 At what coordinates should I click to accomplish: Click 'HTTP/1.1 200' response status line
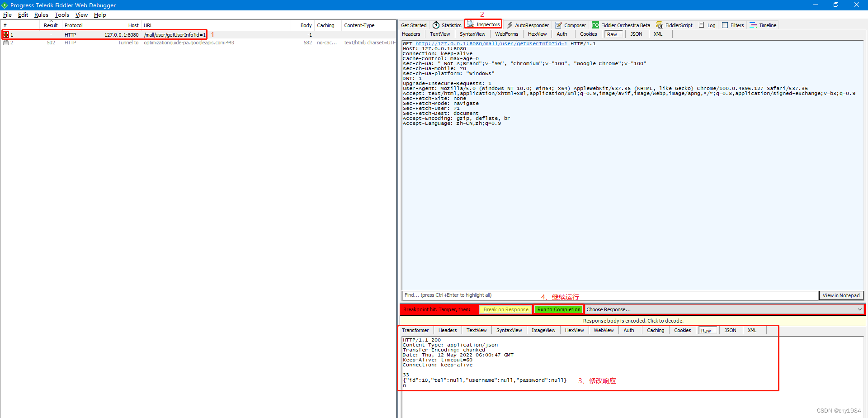(x=422, y=340)
